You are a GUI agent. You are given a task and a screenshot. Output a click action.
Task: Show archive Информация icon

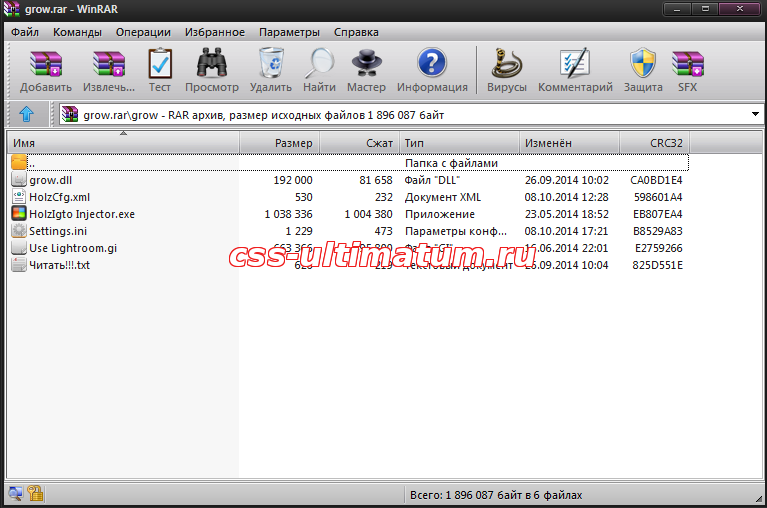tap(432, 63)
